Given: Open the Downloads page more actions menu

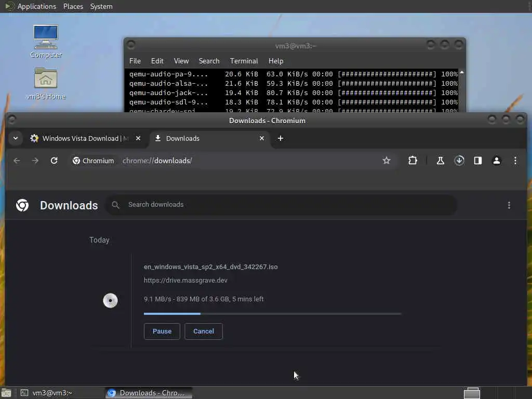Looking at the screenshot, I should click(509, 205).
